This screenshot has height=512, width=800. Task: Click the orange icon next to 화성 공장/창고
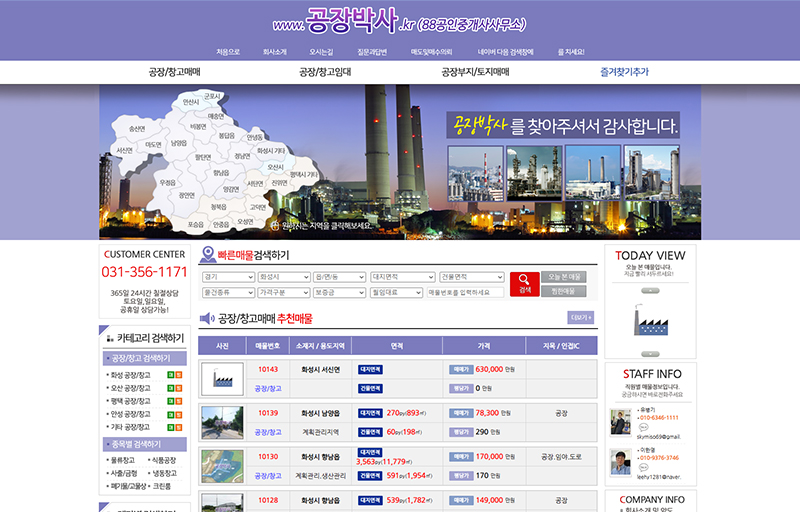point(179,375)
